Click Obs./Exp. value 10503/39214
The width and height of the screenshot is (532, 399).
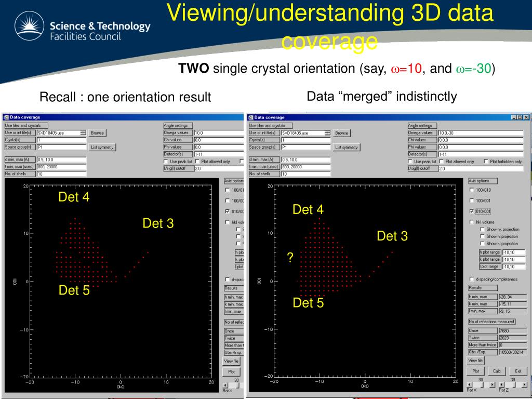click(x=512, y=352)
